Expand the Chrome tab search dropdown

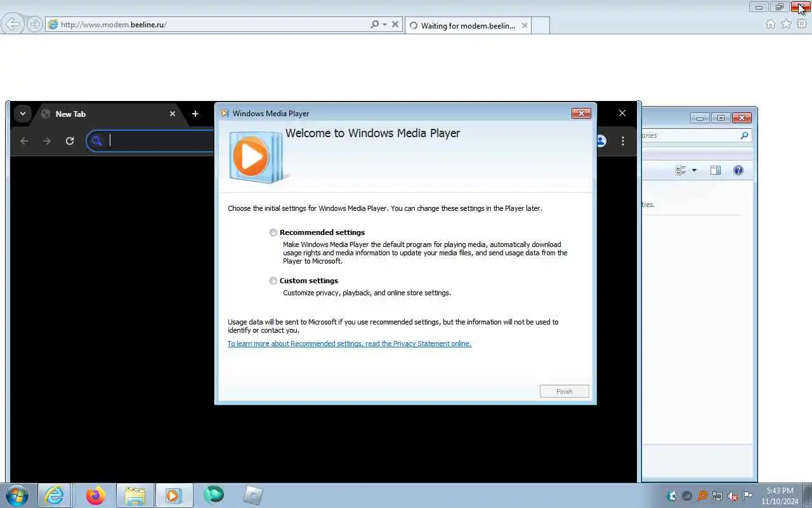(23, 114)
